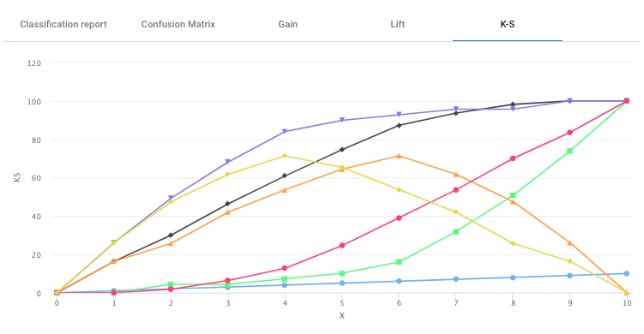The width and height of the screenshot is (644, 334).
Task: Click yellow diamond marker at x=8
Action: 513,243
